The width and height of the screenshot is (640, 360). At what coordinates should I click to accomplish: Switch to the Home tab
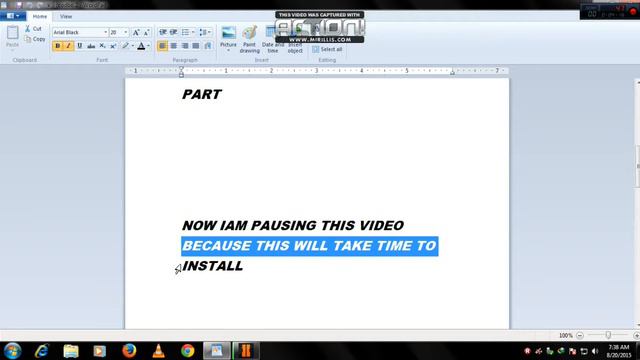pyautogui.click(x=40, y=16)
